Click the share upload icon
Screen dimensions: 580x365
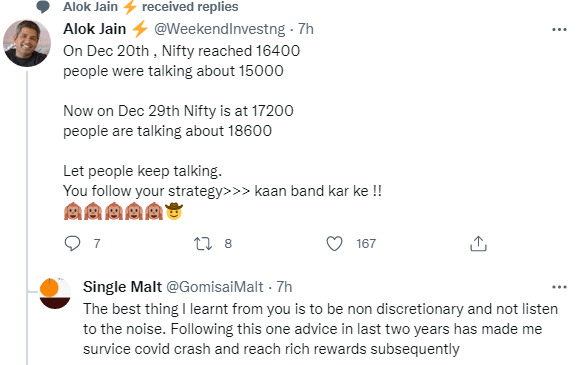tap(478, 244)
